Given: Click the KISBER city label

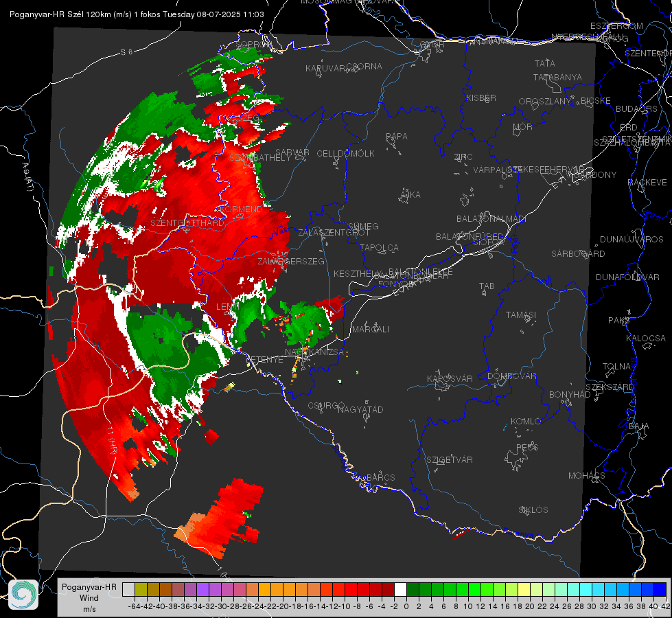Looking at the screenshot, I should [x=481, y=98].
